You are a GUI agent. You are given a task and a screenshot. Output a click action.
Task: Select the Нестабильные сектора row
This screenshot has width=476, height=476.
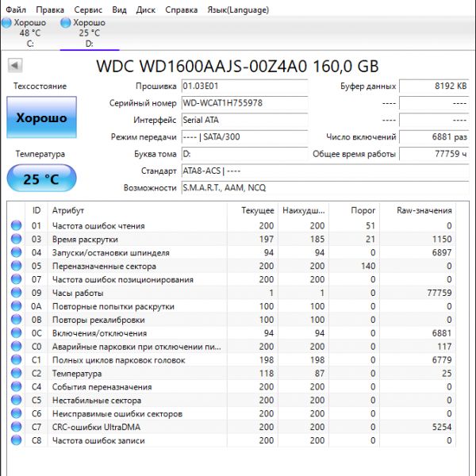pos(232,400)
